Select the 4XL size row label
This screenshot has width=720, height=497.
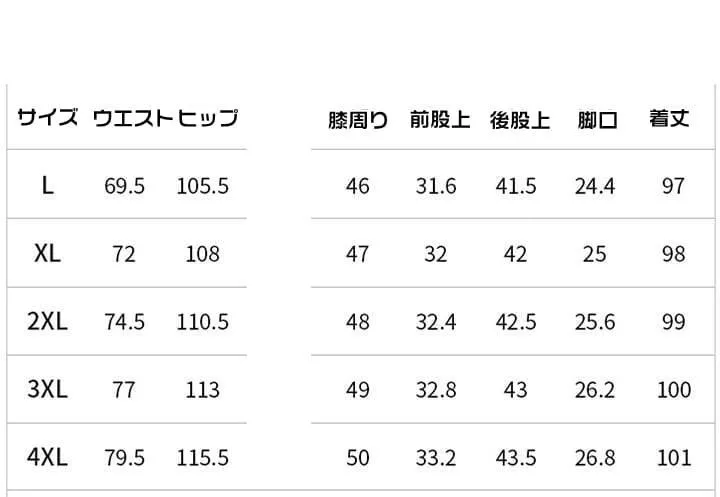tap(47, 457)
